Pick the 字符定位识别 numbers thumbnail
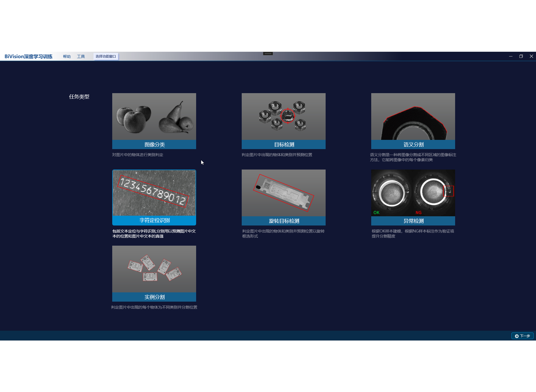 coord(154,193)
